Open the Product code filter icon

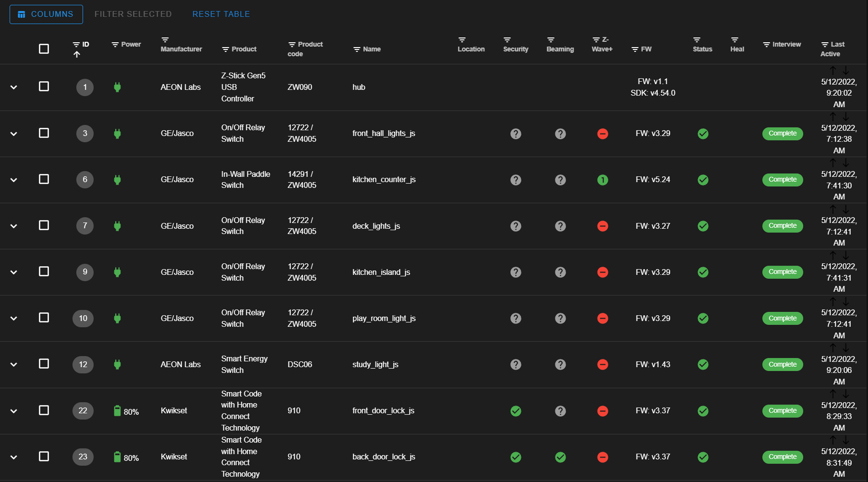pos(292,45)
